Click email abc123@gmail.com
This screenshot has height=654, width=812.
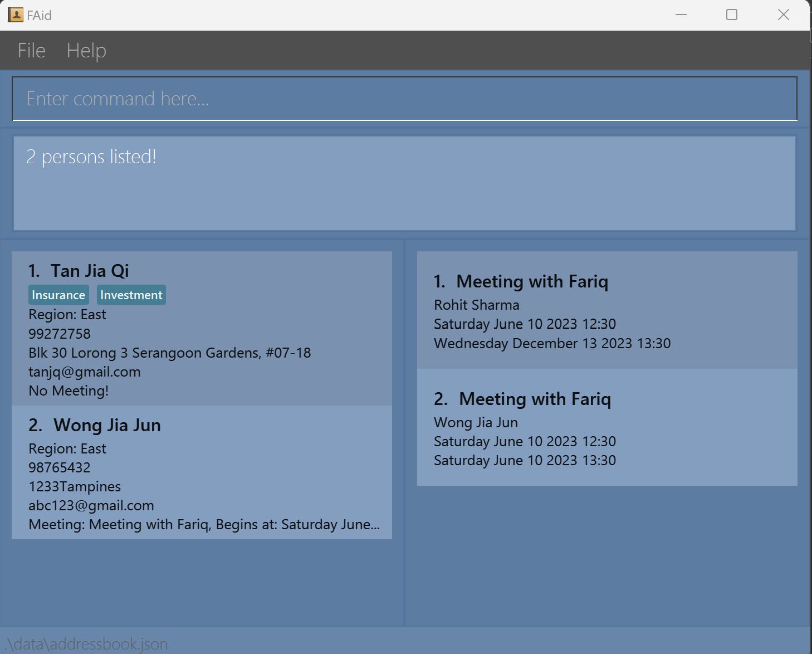click(91, 505)
